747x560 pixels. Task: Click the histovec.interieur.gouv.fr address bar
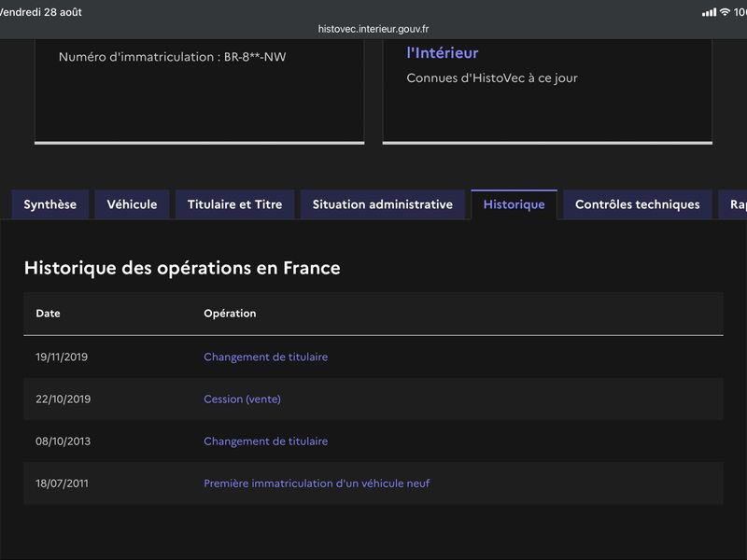pos(373,29)
